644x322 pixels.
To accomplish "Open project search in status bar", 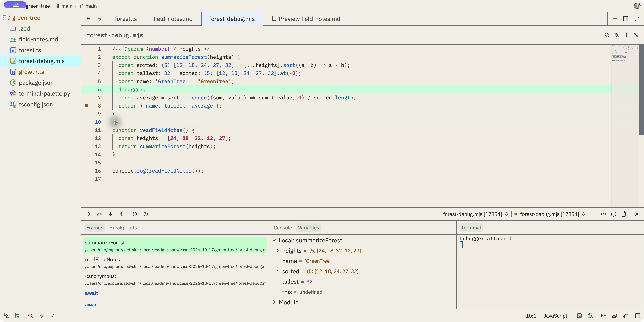I will (x=30, y=316).
